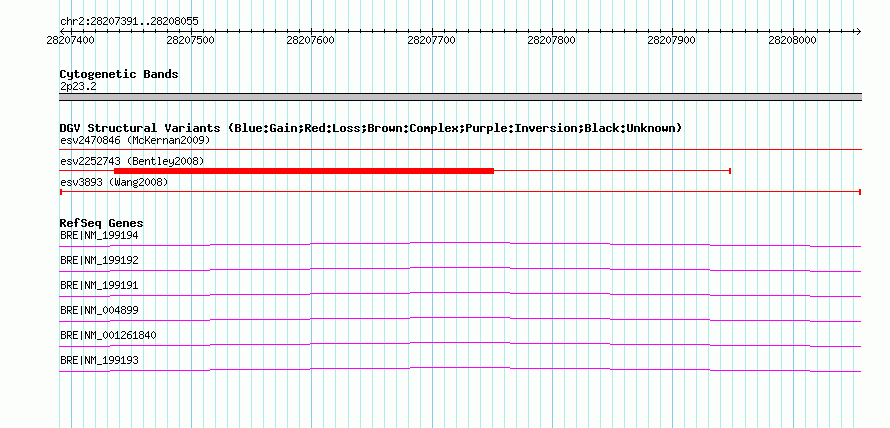Click ruler position 28207800
Image resolution: width=890 pixels, height=428 pixels.
(x=552, y=40)
